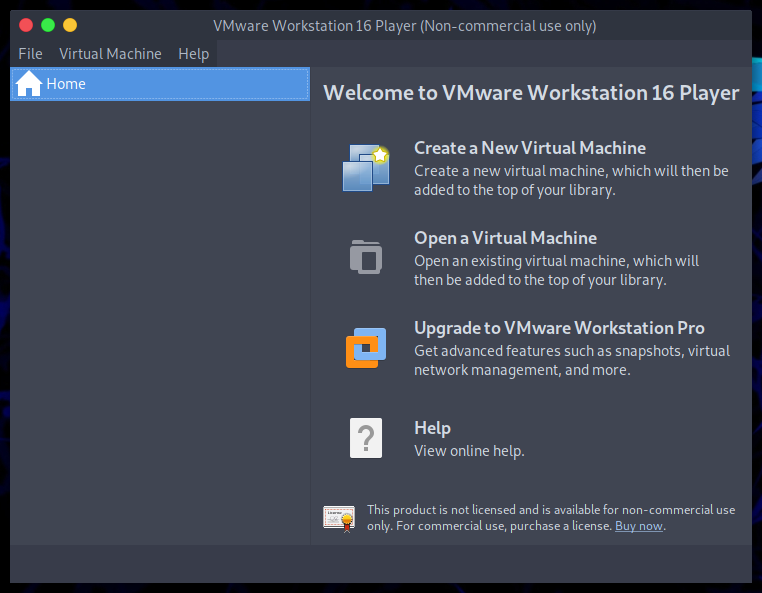Open the Virtual Machine menu
762x593 pixels.
point(110,54)
